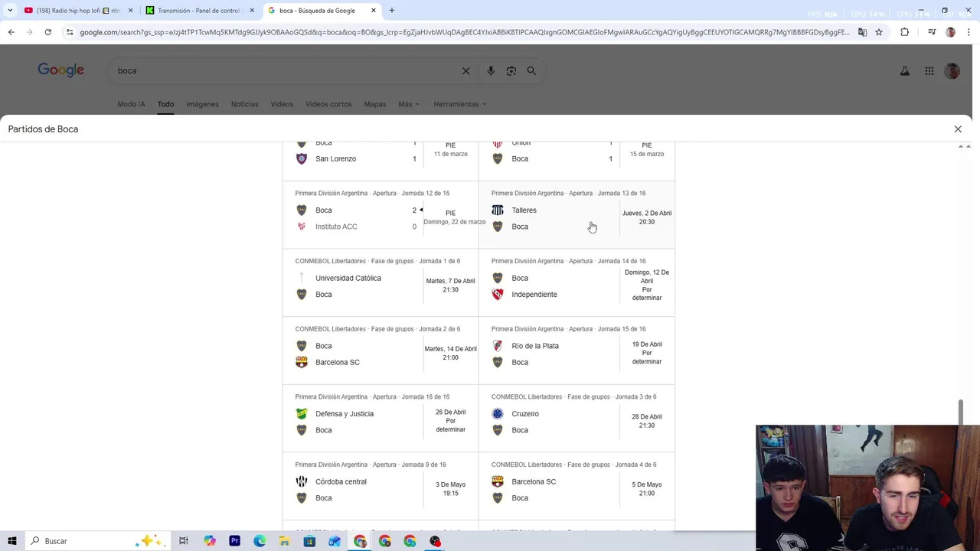
Task: Open the Talleres vs Boca match card
Action: (x=577, y=215)
